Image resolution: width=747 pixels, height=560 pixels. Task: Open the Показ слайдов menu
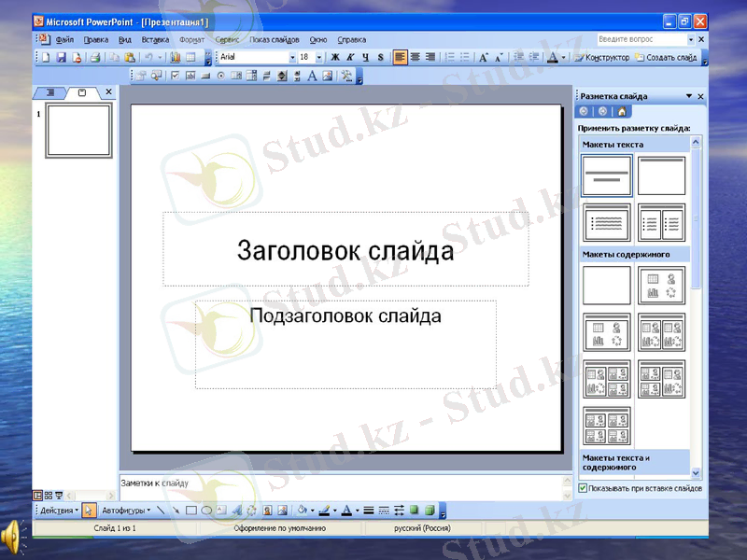(274, 39)
